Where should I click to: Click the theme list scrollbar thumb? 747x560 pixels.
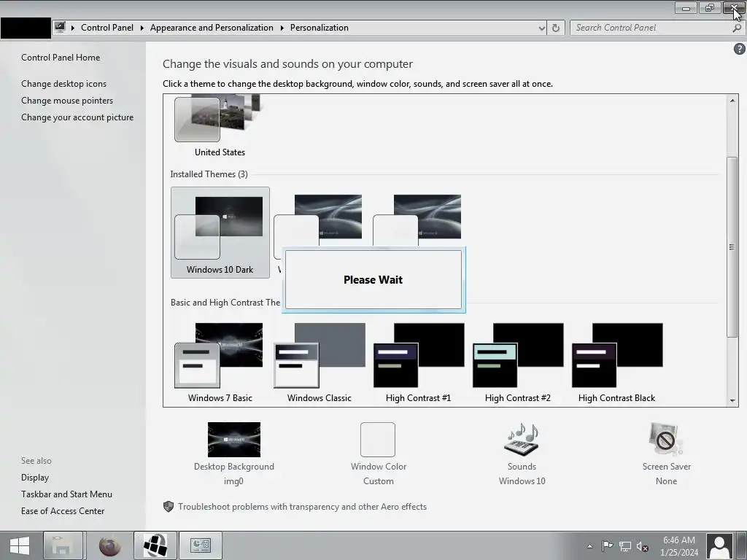732,246
